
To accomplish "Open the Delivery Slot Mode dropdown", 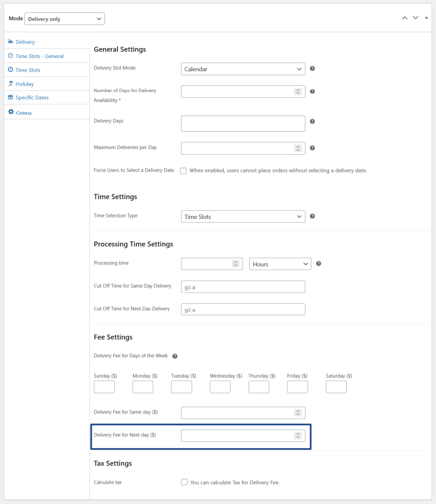I will pyautogui.click(x=243, y=69).
